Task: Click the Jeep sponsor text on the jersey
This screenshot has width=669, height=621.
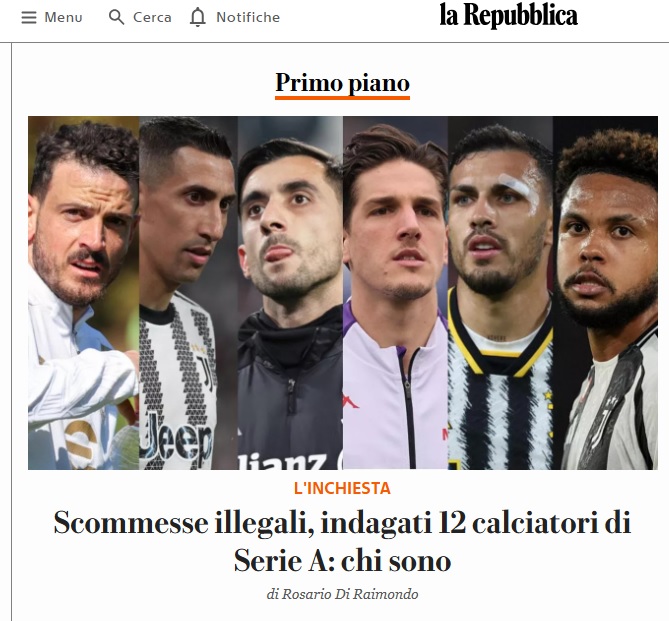Action: 178,443
